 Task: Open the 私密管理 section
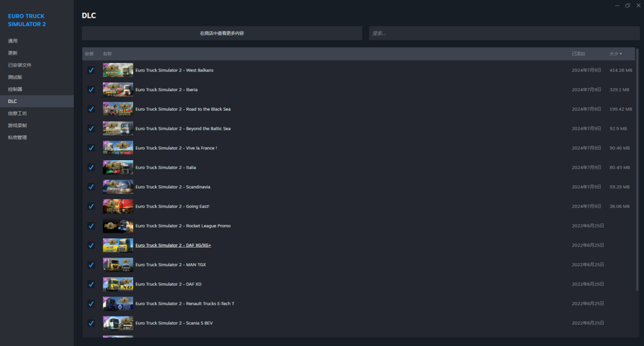tap(17, 138)
